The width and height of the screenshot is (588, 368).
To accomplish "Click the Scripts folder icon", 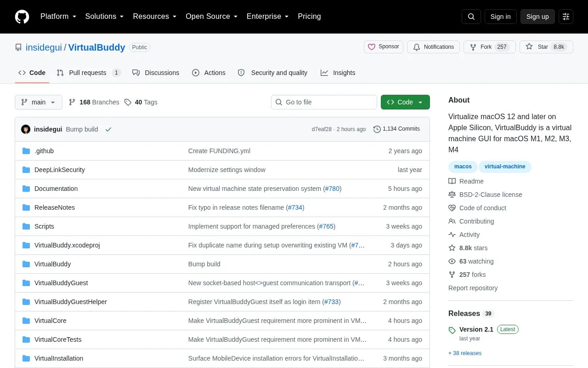I will [x=26, y=226].
